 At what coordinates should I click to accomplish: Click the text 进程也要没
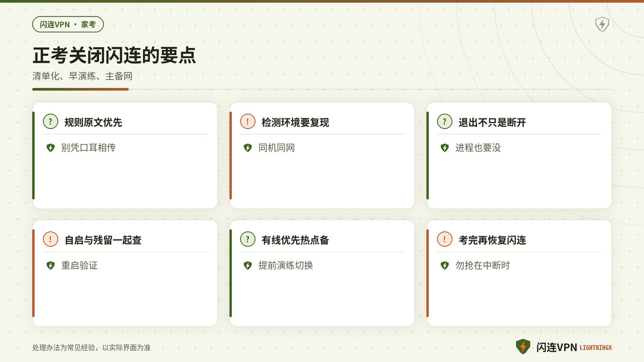(x=478, y=148)
